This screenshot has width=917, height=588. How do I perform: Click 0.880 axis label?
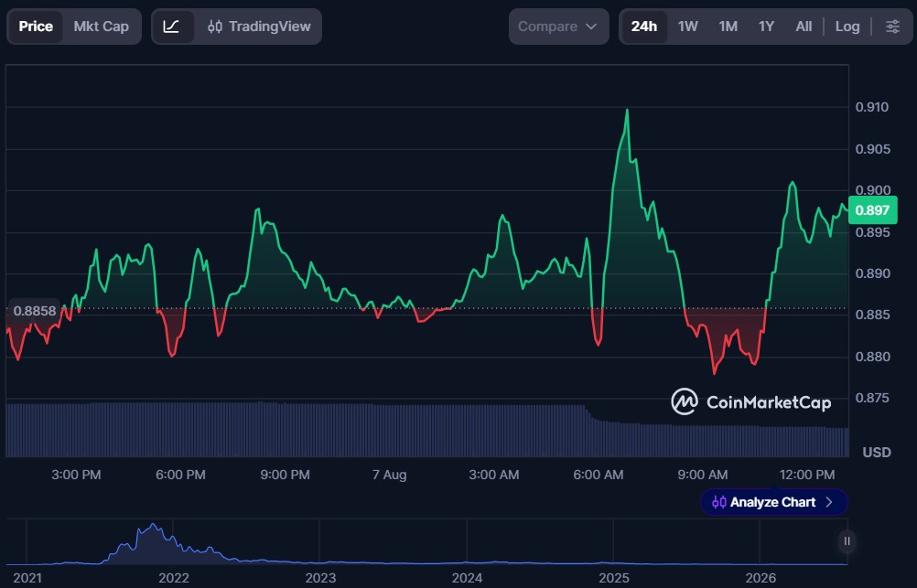tap(871, 357)
